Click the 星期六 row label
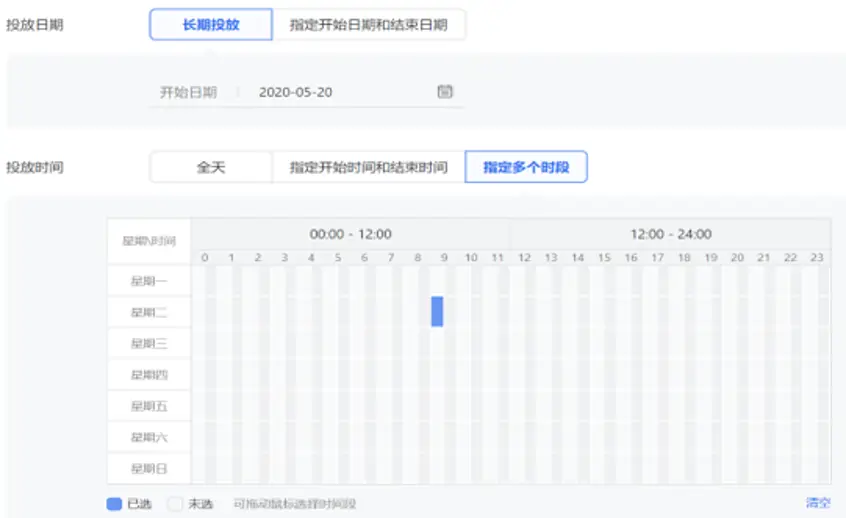This screenshot has width=847, height=518. click(x=149, y=437)
